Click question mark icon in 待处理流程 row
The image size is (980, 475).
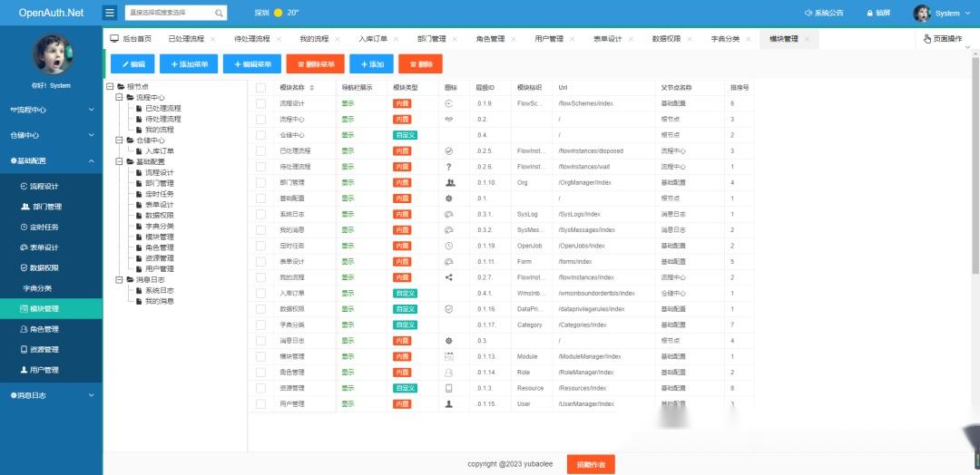[x=449, y=167]
